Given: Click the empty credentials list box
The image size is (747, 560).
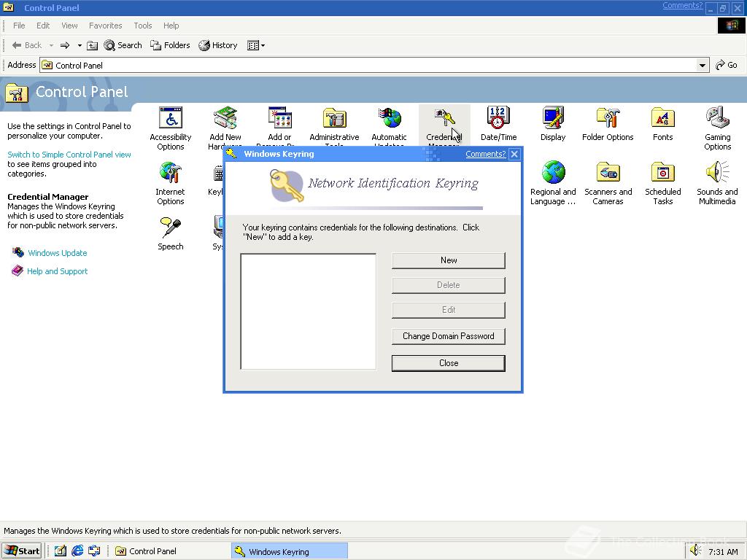Looking at the screenshot, I should click(x=309, y=311).
